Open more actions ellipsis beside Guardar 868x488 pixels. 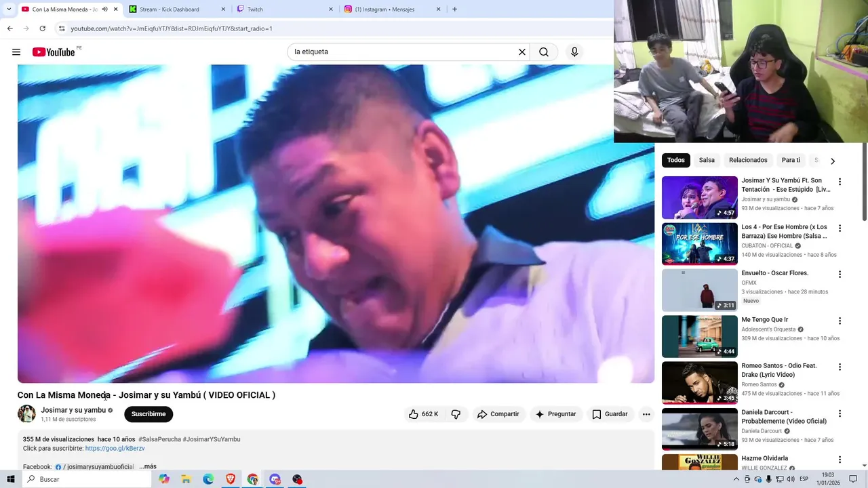click(646, 414)
